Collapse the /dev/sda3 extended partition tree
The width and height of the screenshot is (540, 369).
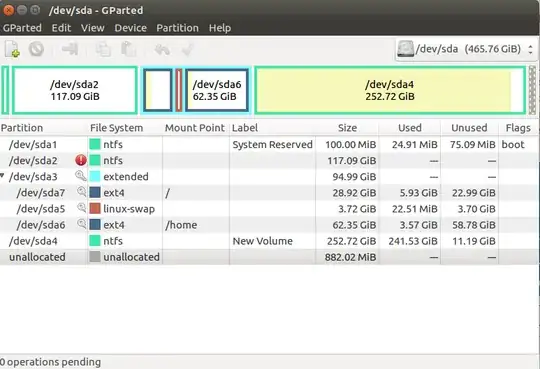pyautogui.click(x=2, y=176)
